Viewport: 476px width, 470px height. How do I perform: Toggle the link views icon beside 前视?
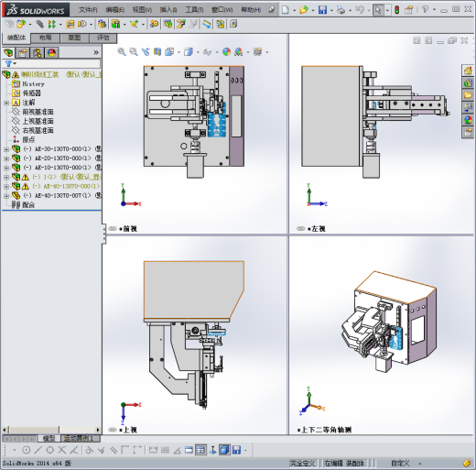point(113,228)
